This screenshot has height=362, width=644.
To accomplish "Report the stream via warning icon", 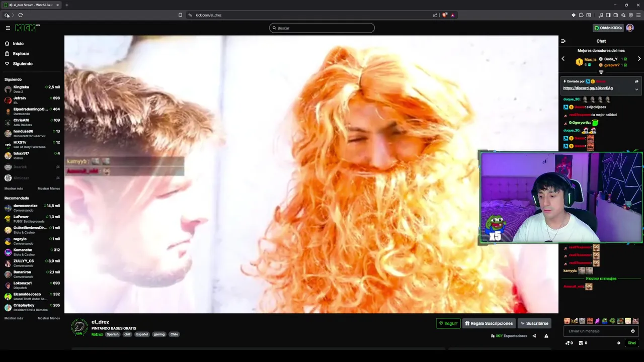I will (x=546, y=336).
